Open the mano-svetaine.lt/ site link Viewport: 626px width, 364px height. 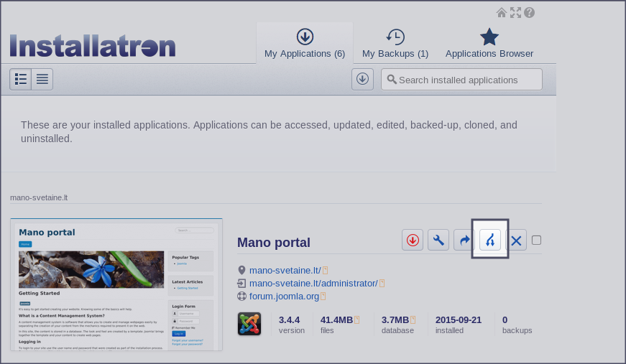coord(285,270)
